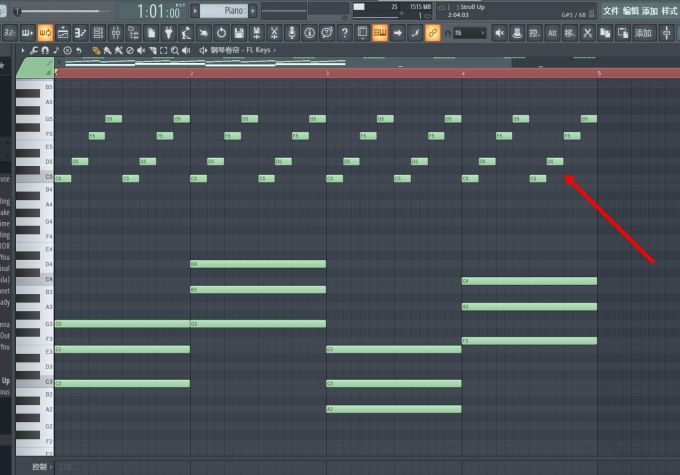Open the browser folder-tree icon
Screen dimensions: 680x475
pyautogui.click(x=134, y=33)
